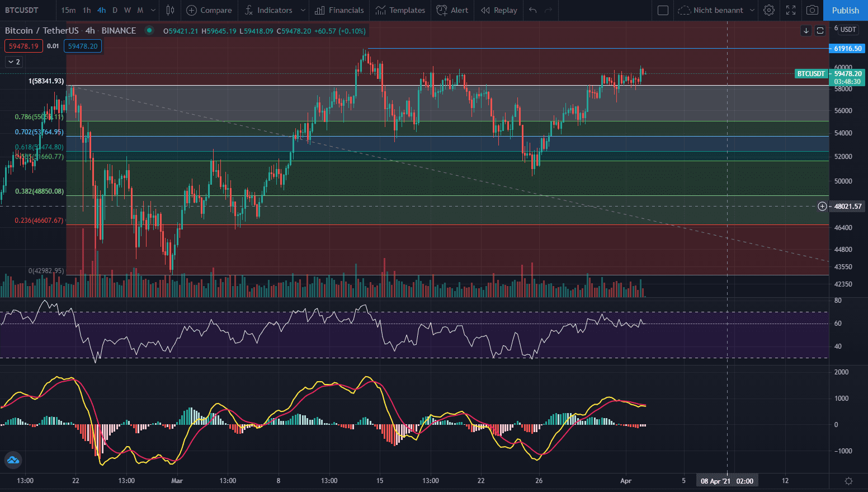Open the more timeframes dropdown arrow
The height and width of the screenshot is (492, 868).
point(153,10)
